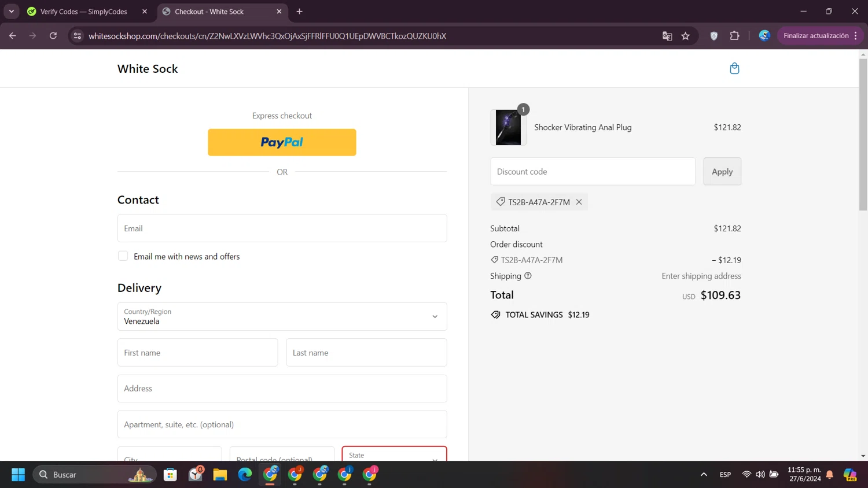
Task: Click the 'Express checkout' label
Action: [282, 116]
